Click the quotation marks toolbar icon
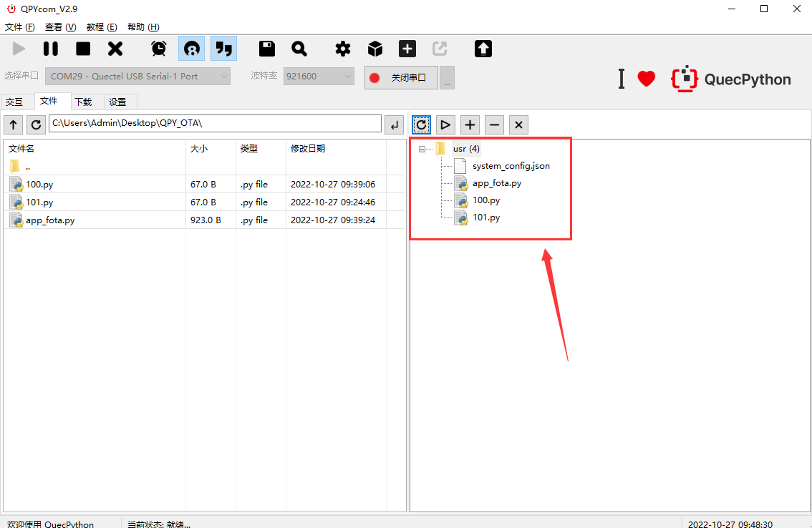This screenshot has width=812, height=528. [223, 48]
